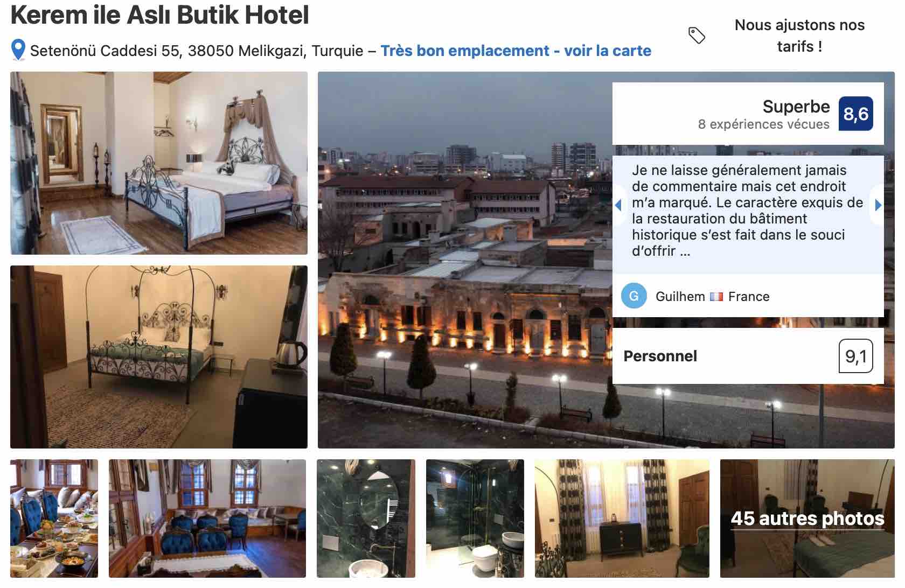Open the wrought iron bed photo

pyautogui.click(x=159, y=357)
